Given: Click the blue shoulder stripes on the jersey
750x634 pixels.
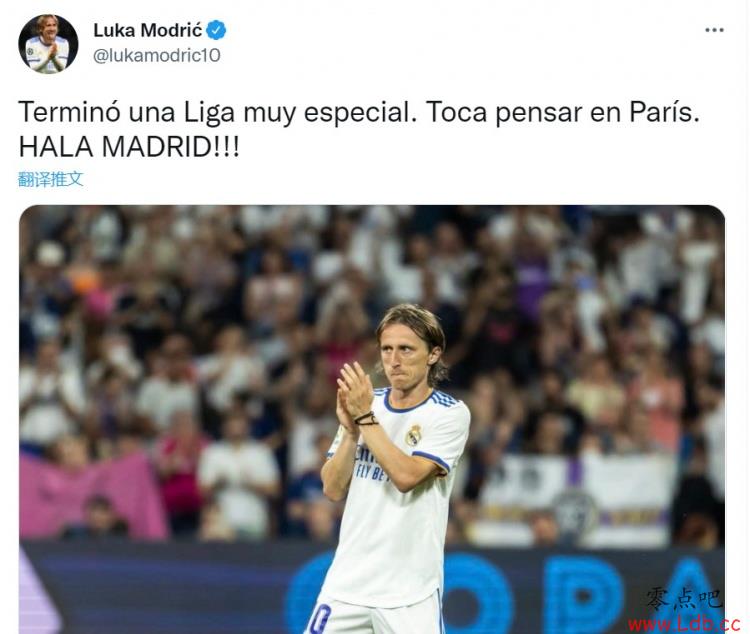Looking at the screenshot, I should tap(444, 399).
